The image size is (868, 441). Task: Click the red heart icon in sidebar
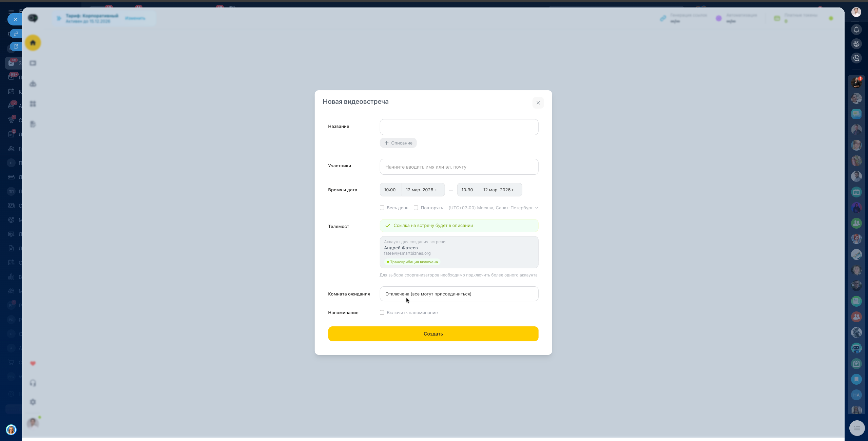[33, 363]
